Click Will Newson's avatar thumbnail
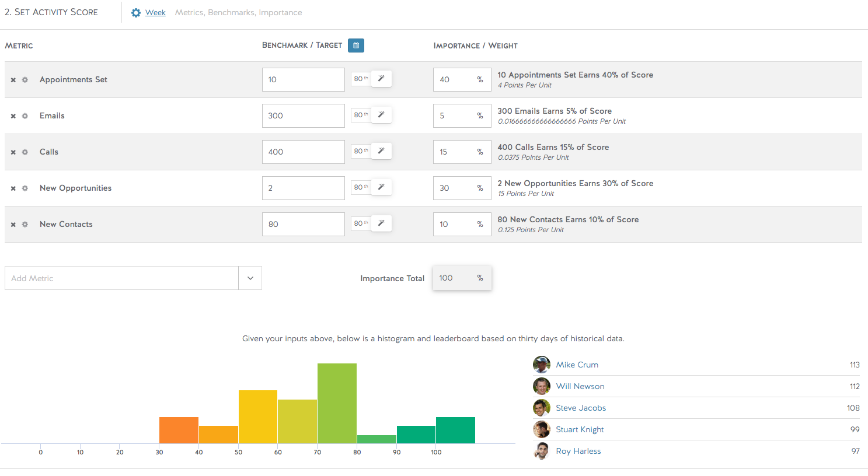The width and height of the screenshot is (868, 476). [542, 386]
